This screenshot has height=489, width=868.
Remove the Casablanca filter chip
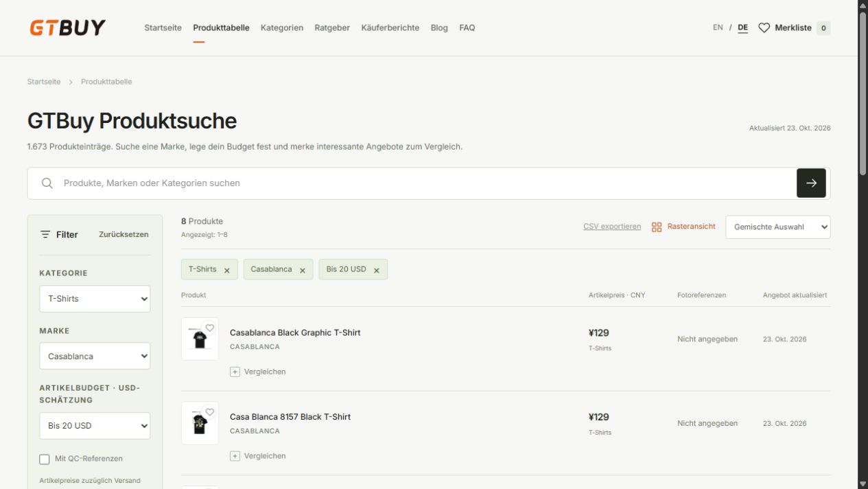[x=302, y=270]
